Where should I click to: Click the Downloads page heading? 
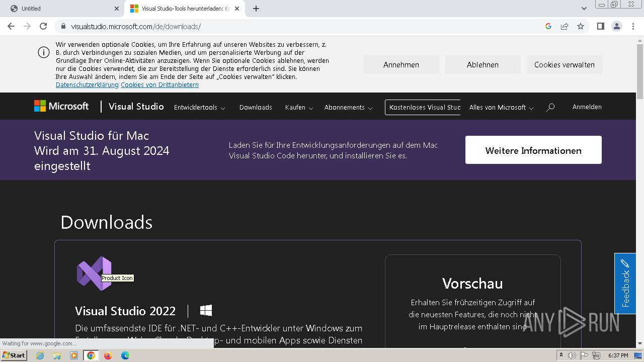pos(106,222)
